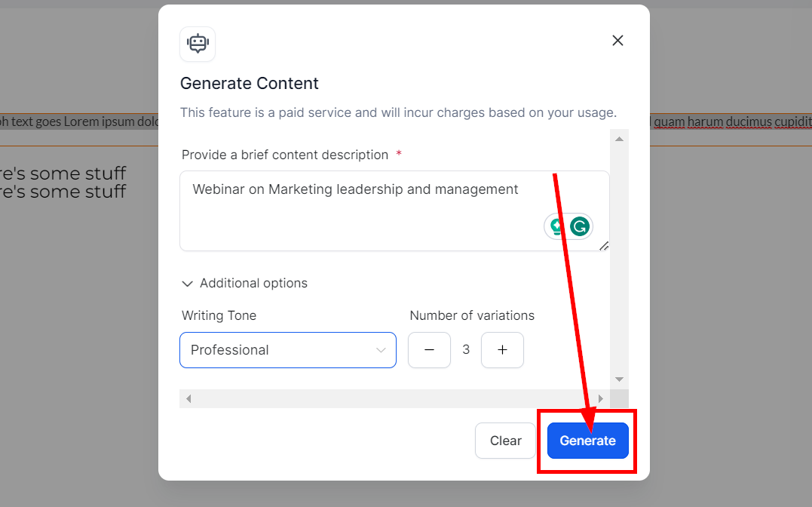This screenshot has height=507, width=812.
Task: Click the chevron arrow in Professional combo box
Action: 381,350
